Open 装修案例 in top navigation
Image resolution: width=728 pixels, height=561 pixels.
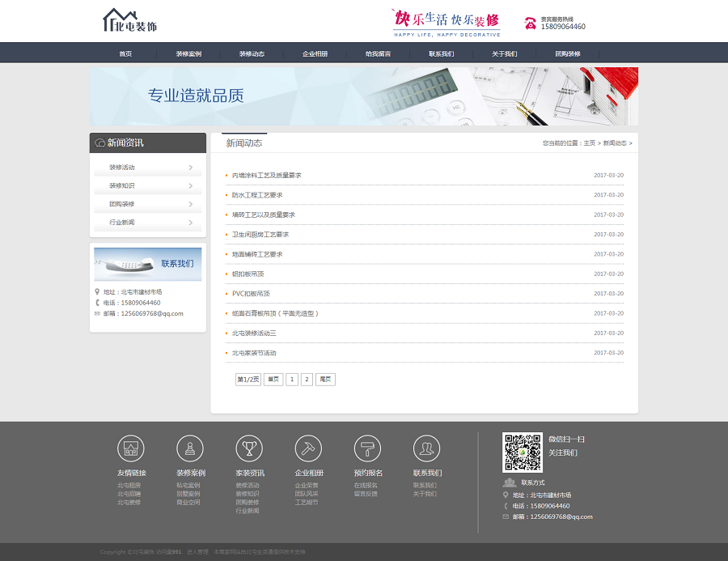click(x=188, y=53)
